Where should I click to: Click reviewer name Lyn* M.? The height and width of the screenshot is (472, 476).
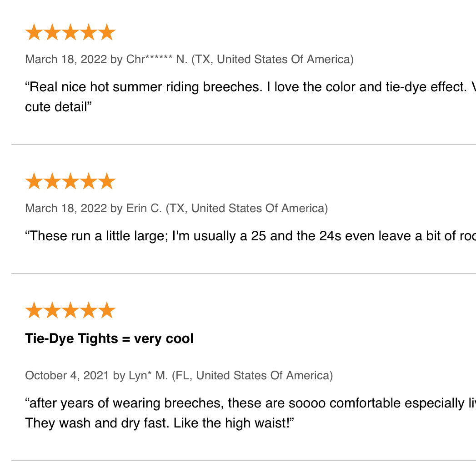[x=148, y=376]
